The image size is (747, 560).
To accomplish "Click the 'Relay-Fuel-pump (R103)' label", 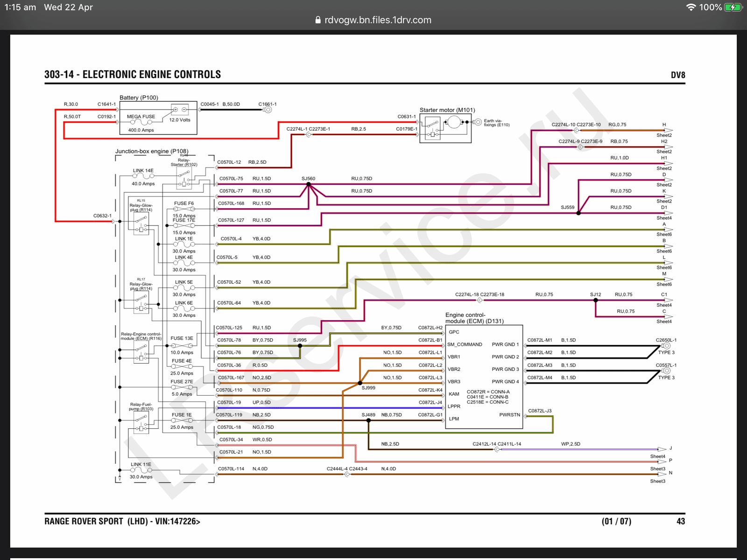I will (x=141, y=406).
